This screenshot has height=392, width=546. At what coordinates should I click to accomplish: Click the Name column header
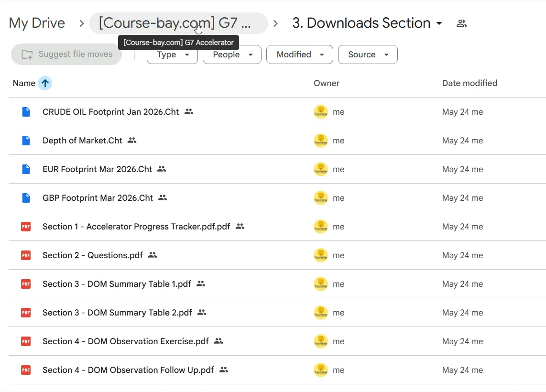[x=24, y=83]
